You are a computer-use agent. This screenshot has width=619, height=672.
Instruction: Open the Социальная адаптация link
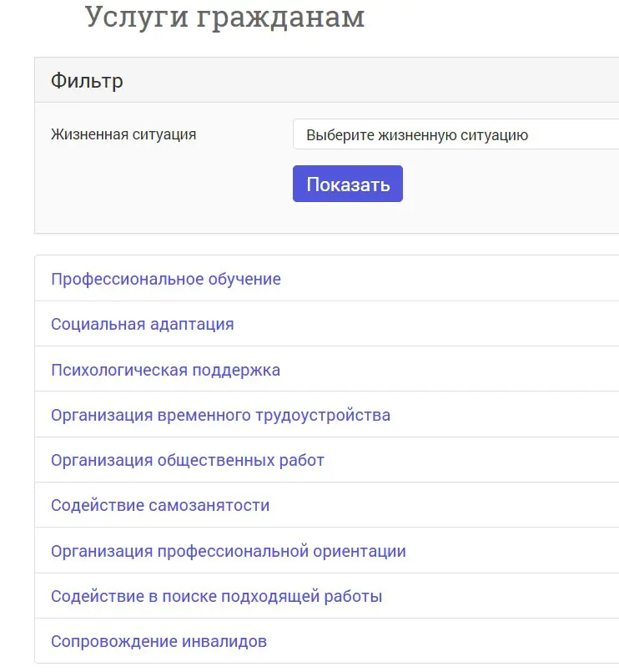[142, 324]
